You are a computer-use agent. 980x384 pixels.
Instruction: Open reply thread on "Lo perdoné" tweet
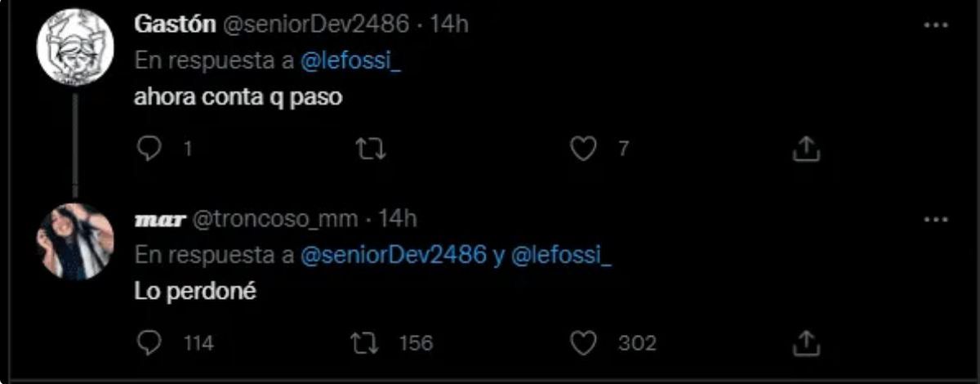pos(148,343)
